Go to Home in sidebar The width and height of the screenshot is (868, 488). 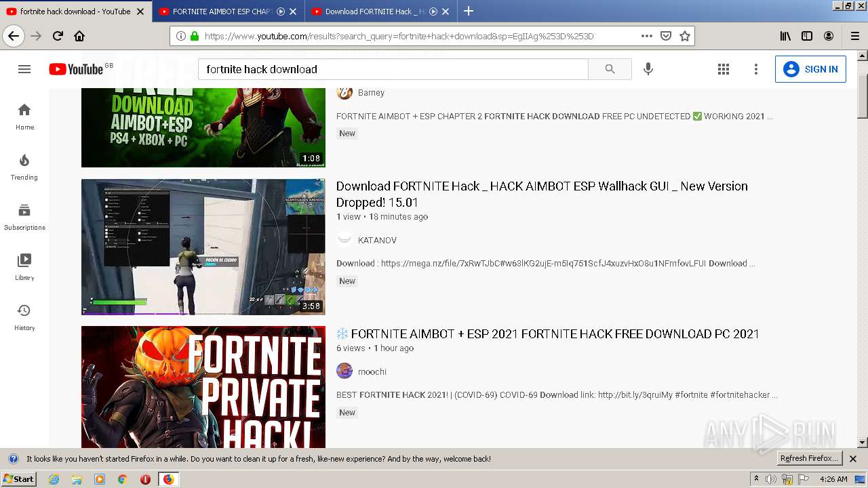[x=24, y=117]
